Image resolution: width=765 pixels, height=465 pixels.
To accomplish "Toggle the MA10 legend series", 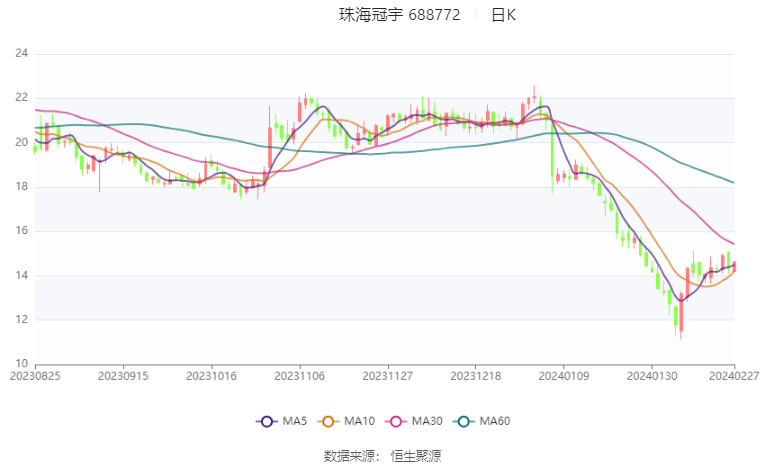I will pyautogui.click(x=346, y=421).
